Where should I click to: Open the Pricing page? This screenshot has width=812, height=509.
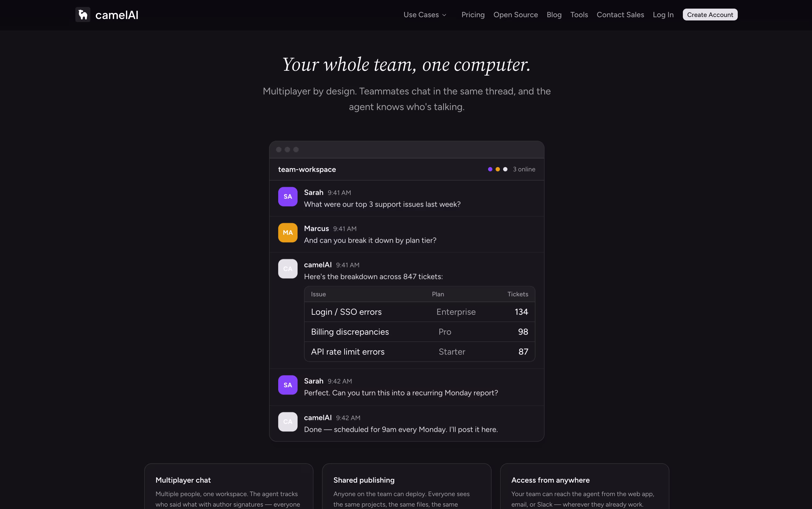click(x=473, y=15)
